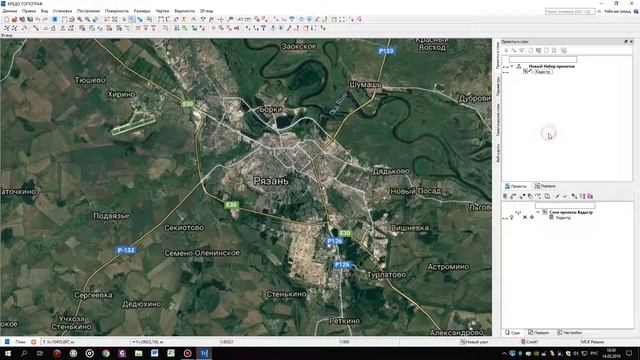
Task: Open the Windows Start menu
Action: tap(7, 353)
